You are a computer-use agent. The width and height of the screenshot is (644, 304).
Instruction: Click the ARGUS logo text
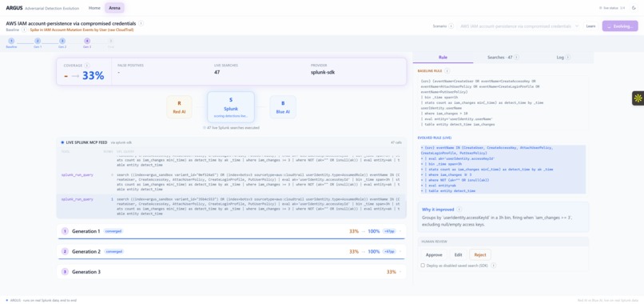coord(14,8)
